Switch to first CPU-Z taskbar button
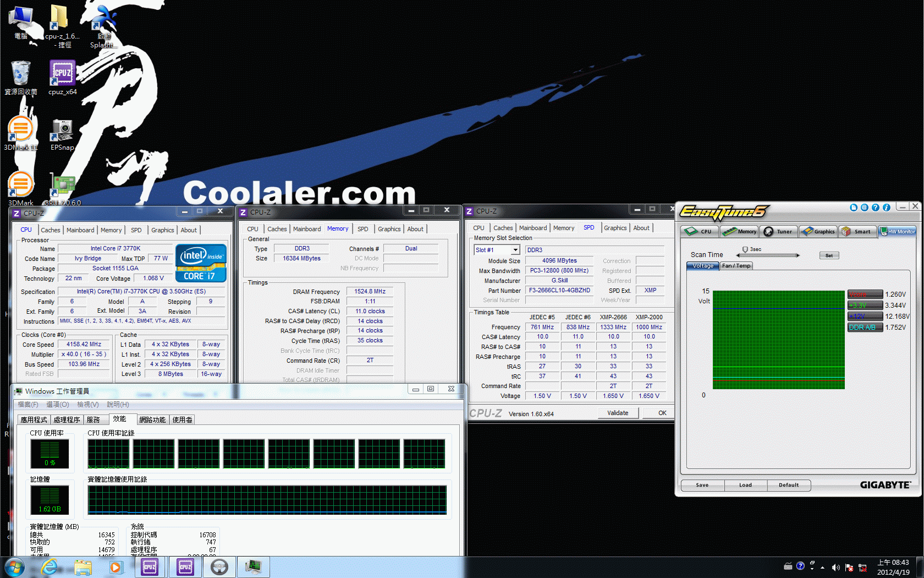The image size is (924, 578). point(150,567)
